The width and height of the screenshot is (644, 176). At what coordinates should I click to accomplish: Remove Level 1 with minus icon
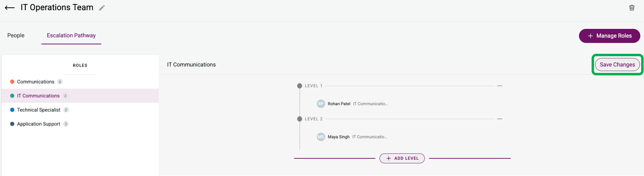[x=500, y=86]
